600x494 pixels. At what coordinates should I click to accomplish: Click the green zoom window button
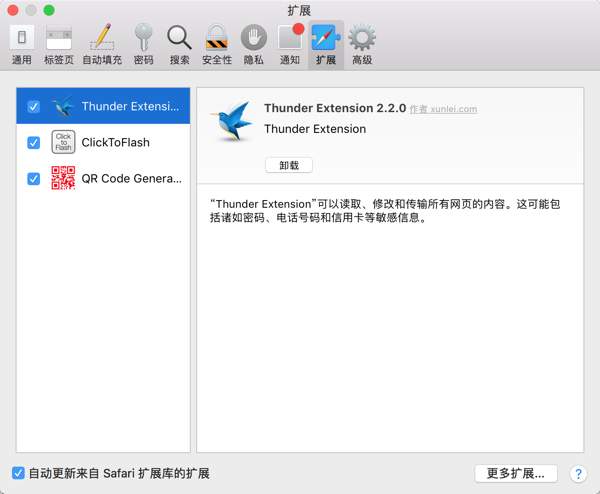(x=49, y=10)
